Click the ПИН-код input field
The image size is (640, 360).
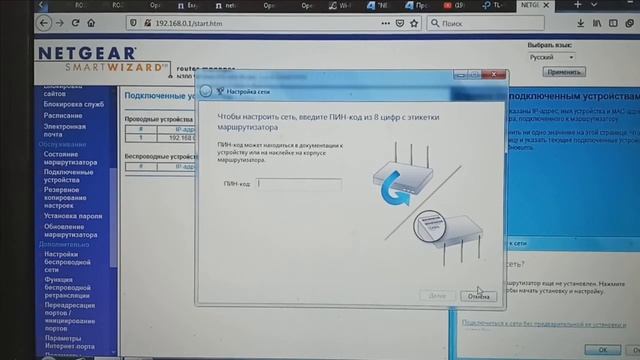[x=299, y=184]
